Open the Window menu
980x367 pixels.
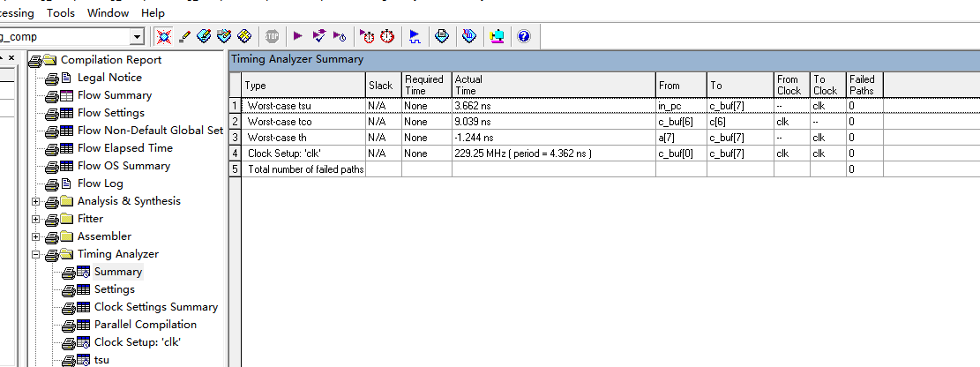(x=108, y=12)
